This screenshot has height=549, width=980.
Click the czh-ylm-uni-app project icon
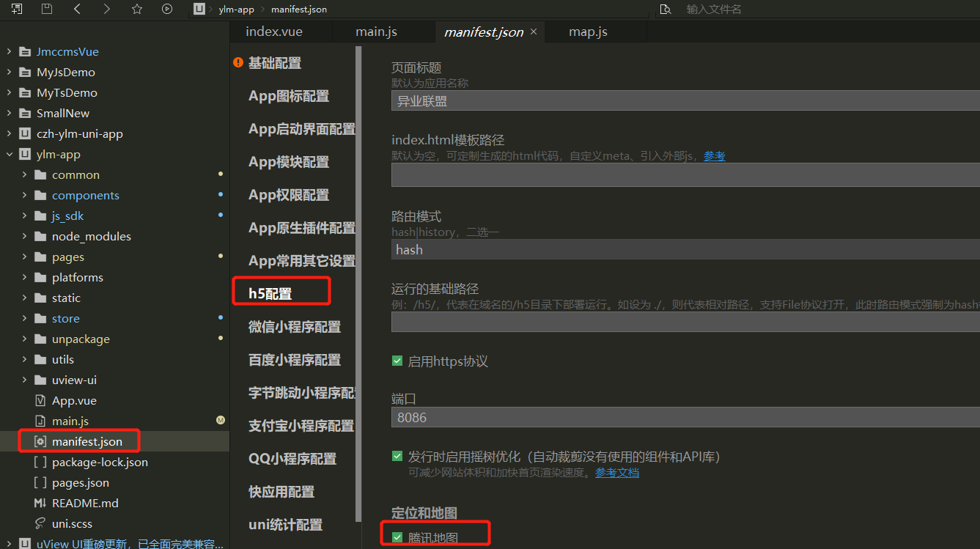25,133
